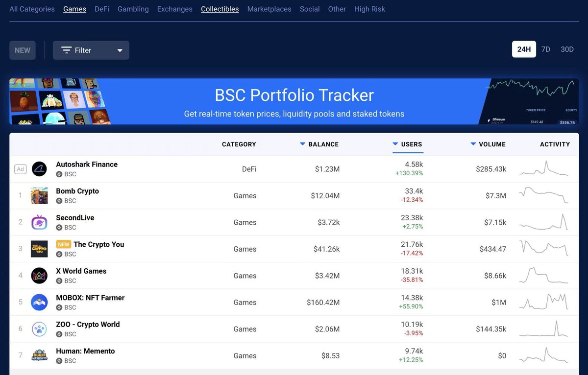Screen dimensions: 588x375
Task: Open ZOO - Crypto World dapp link
Action: [x=88, y=325]
